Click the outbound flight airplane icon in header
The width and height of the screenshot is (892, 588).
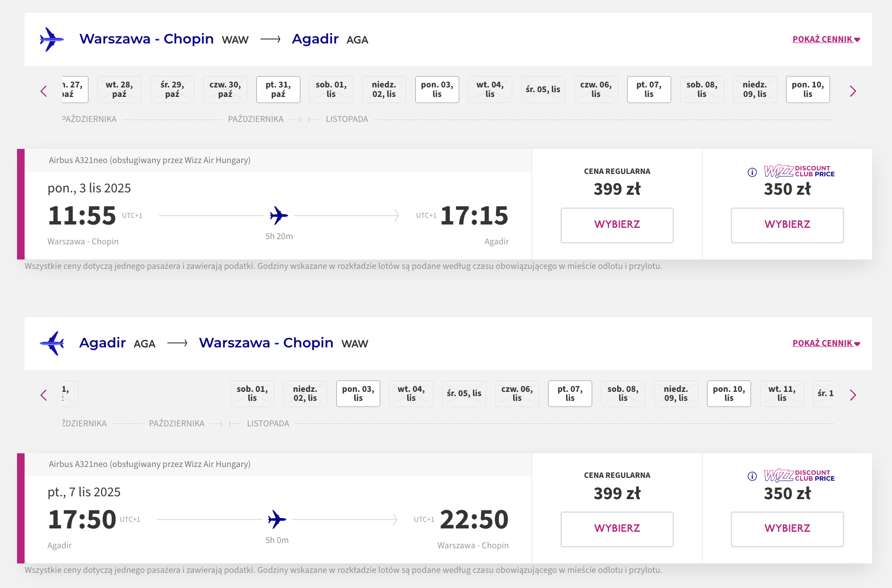tap(52, 39)
